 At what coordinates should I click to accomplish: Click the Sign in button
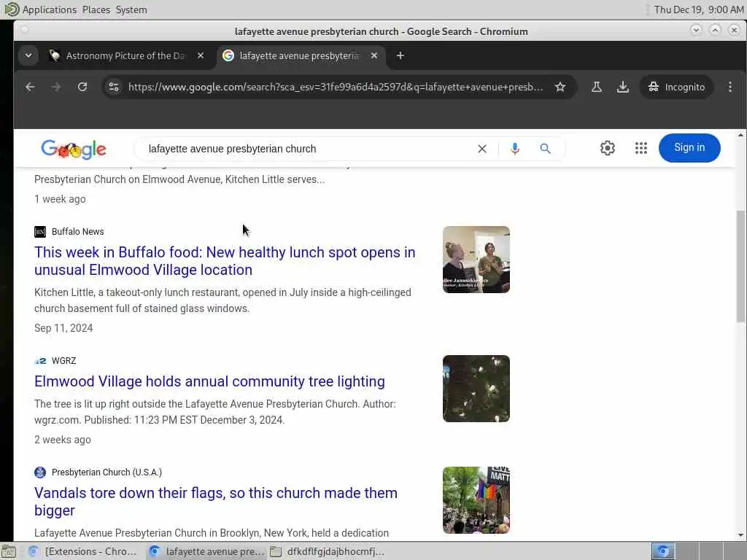tap(689, 147)
